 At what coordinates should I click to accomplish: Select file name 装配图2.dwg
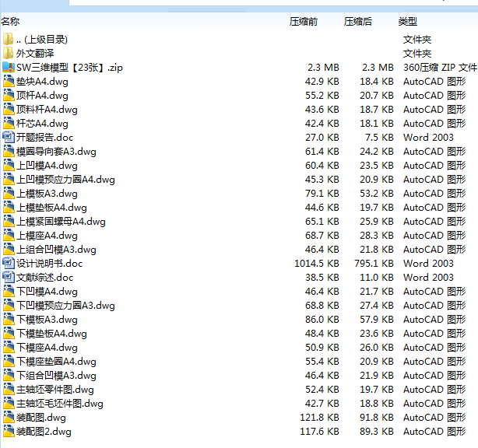tap(44, 432)
